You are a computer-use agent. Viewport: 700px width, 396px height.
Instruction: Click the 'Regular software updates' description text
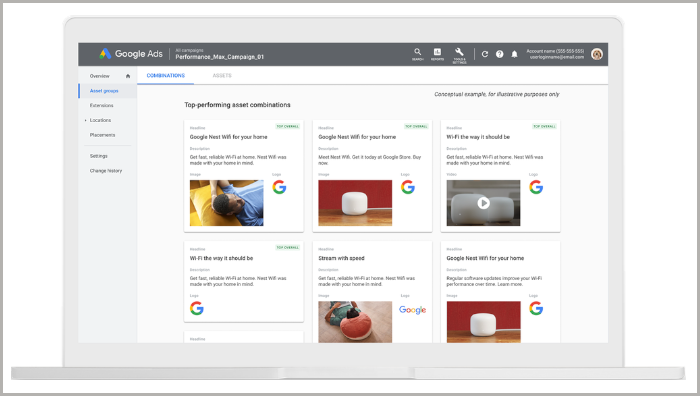(x=494, y=281)
